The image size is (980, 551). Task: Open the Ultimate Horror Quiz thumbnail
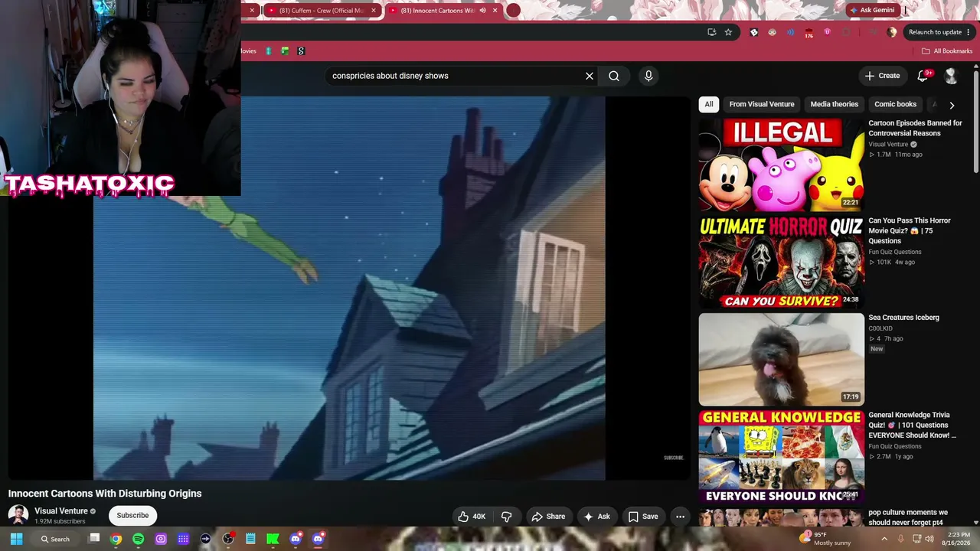pos(781,262)
